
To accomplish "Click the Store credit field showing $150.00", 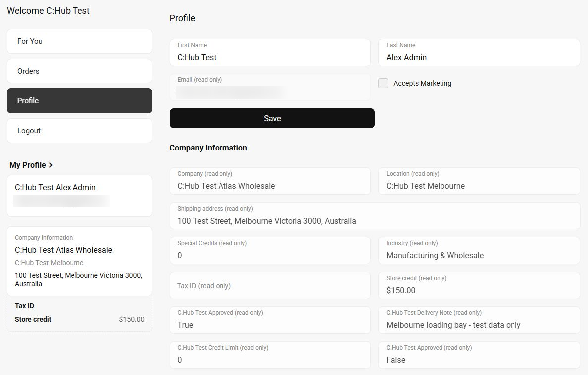I will point(479,286).
